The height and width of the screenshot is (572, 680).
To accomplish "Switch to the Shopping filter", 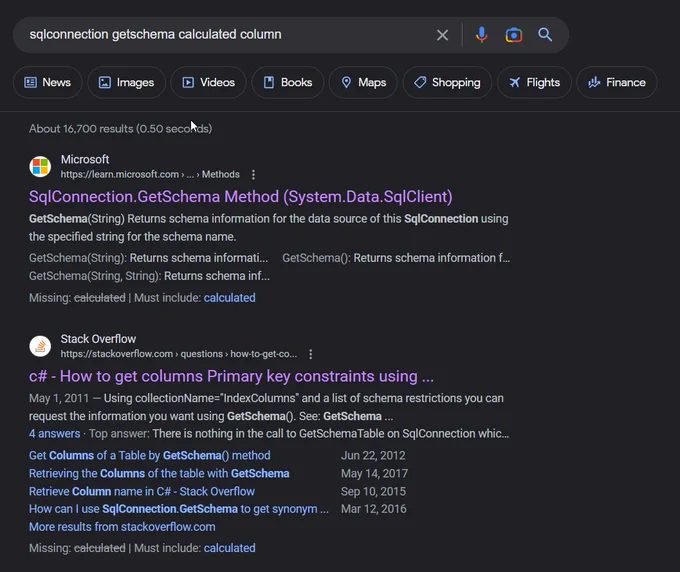I will (x=447, y=82).
